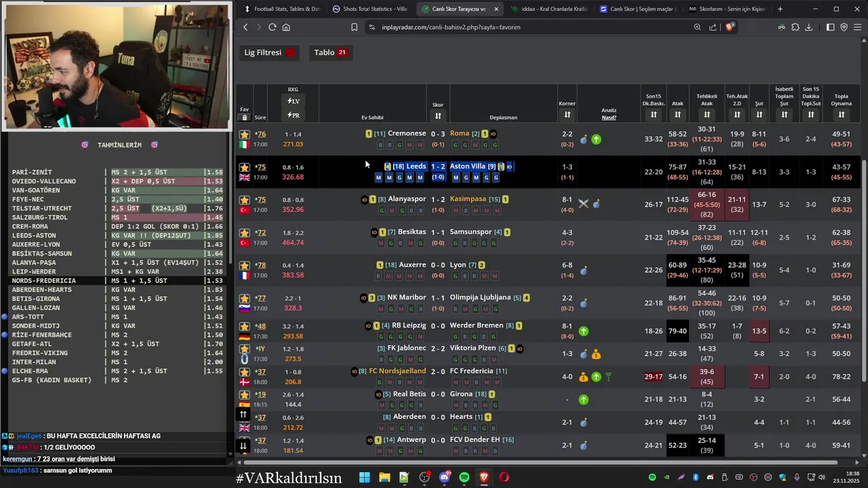Open the Windows Start menu
The height and width of the screenshot is (488, 868).
point(364,477)
